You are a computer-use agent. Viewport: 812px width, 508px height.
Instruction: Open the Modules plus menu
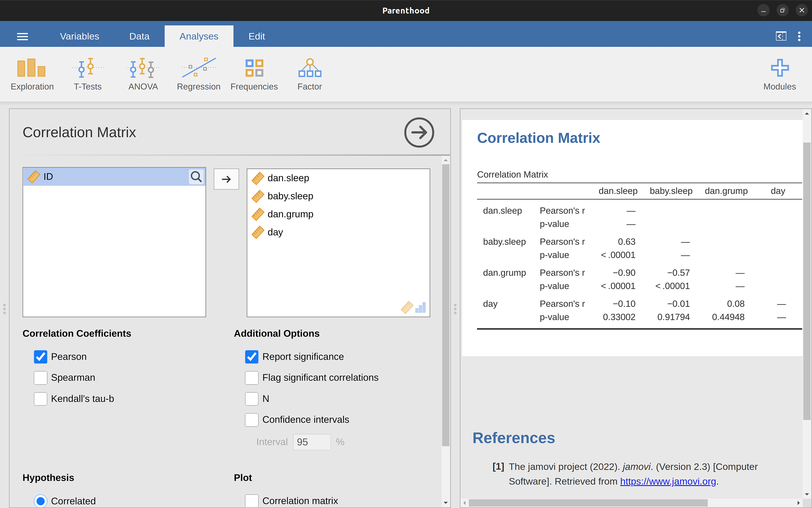[779, 74]
